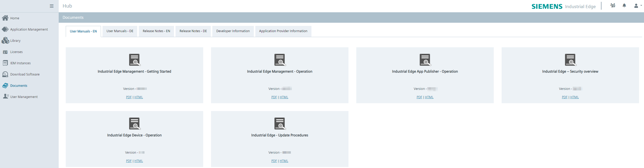Open HTML of Getting Started manual
The height and width of the screenshot is (168, 644).
click(139, 97)
